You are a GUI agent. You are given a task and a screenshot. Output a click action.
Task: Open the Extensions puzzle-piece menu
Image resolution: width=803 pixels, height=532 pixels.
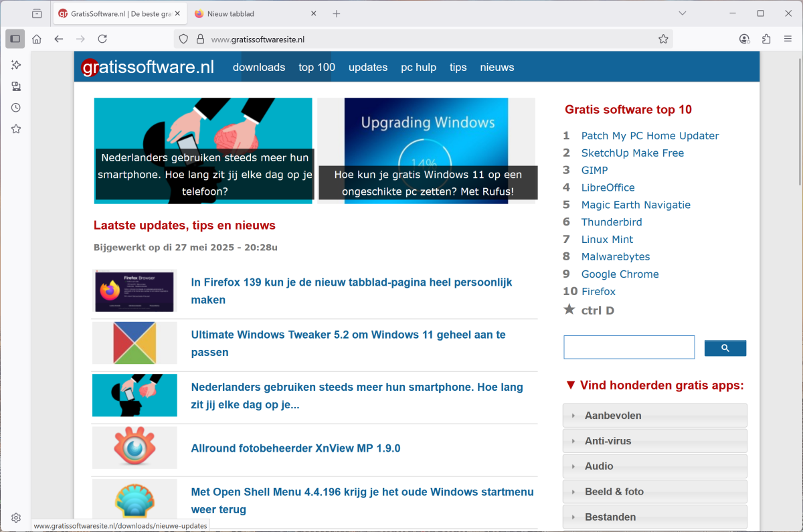pos(766,39)
